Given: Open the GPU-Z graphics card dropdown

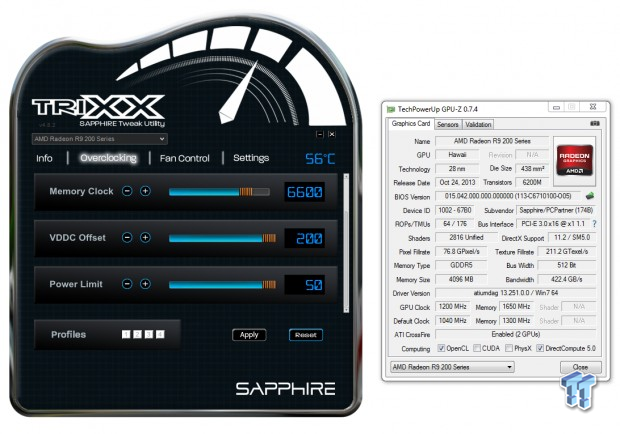Looking at the screenshot, I should 452,367.
